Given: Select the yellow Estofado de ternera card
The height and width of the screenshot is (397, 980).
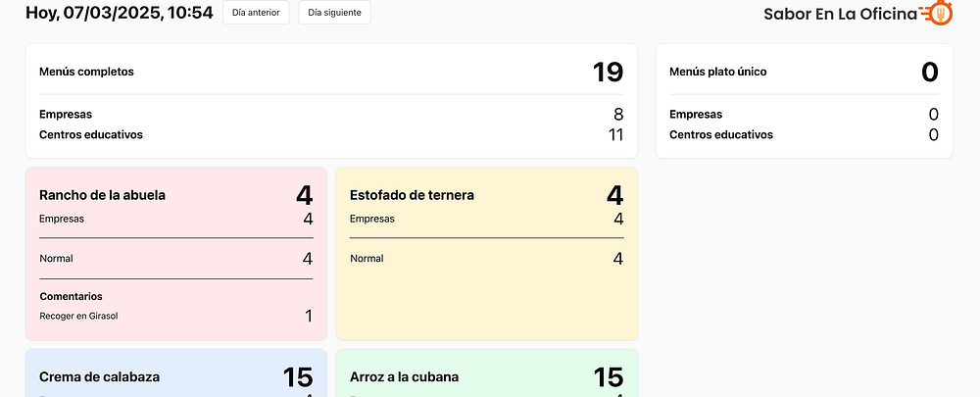Looking at the screenshot, I should [x=487, y=253].
